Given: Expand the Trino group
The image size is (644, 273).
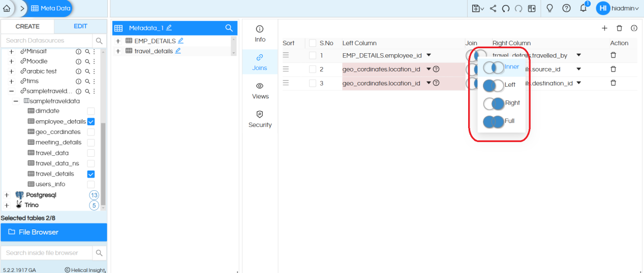Looking at the screenshot, I should (x=7, y=206).
